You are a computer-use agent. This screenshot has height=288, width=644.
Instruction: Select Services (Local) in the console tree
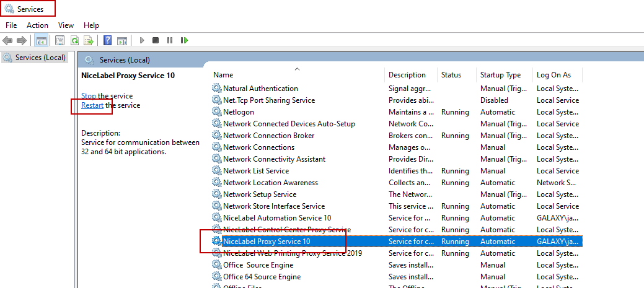(40, 58)
